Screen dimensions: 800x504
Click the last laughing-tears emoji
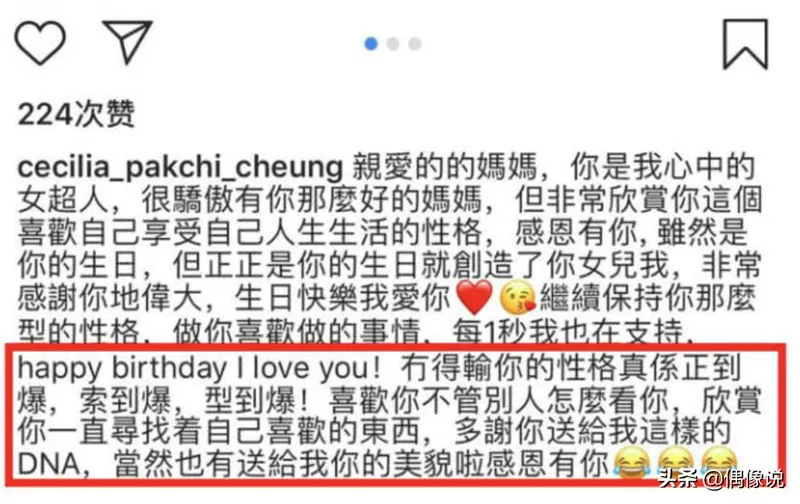point(719,462)
